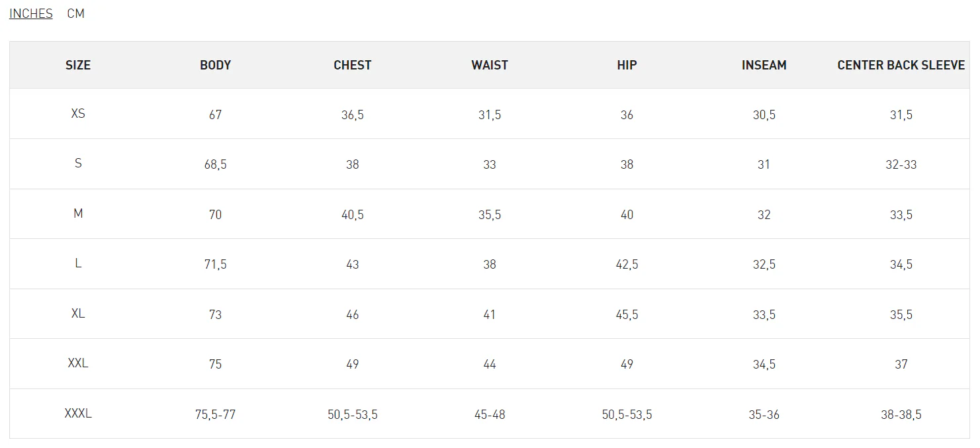980x448 pixels.
Task: Select the XL size row label
Action: (x=78, y=314)
